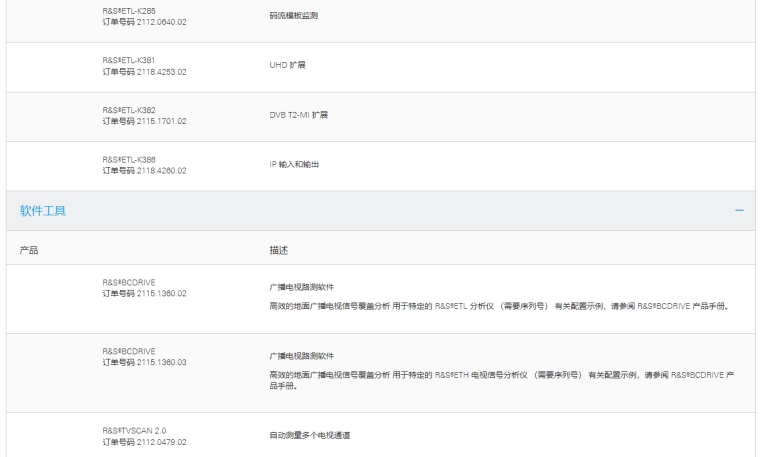Collapse the 软件工具 section via minus icon
The height and width of the screenshot is (457, 760).
point(739,211)
